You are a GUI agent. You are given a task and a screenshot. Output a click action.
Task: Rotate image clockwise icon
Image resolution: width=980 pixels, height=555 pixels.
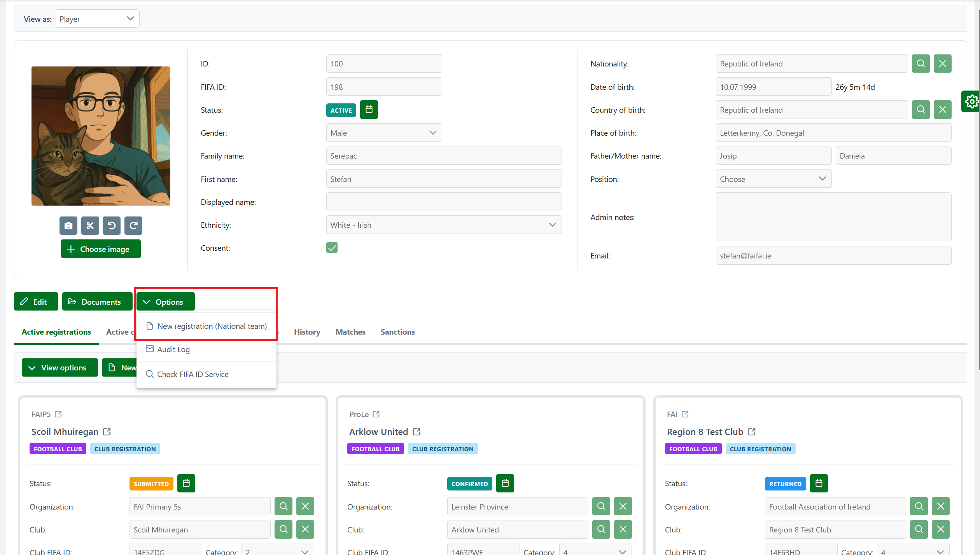(133, 226)
